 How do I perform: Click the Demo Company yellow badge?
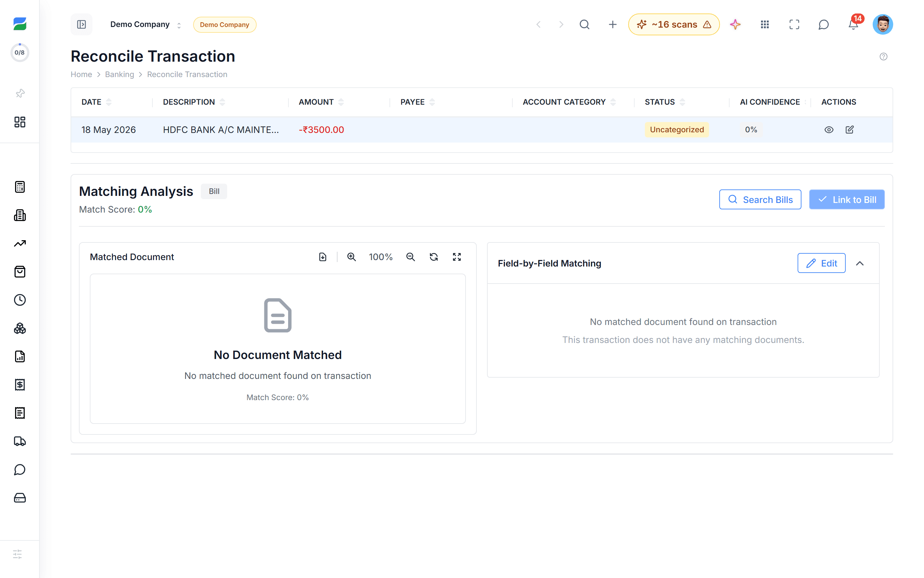click(225, 24)
